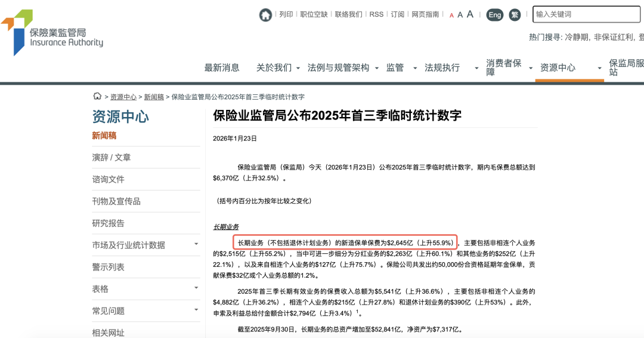This screenshot has width=644, height=338.
Task: Open the 最新消息 main menu item
Action: pos(222,67)
